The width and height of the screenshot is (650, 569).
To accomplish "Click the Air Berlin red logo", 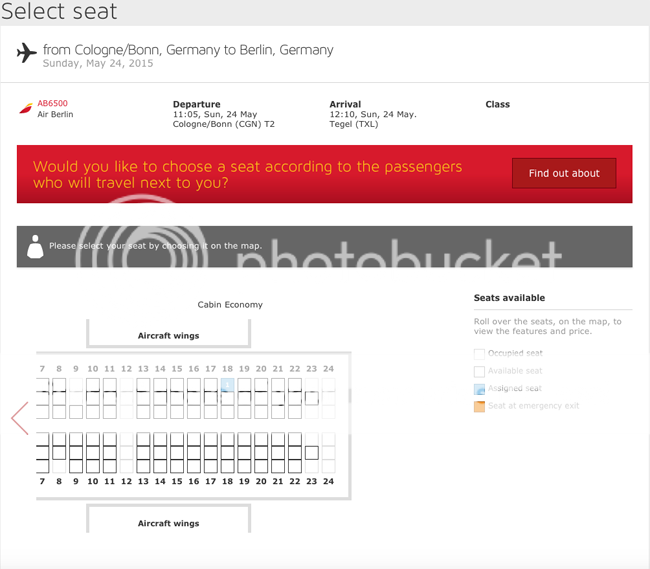I will pos(26,108).
